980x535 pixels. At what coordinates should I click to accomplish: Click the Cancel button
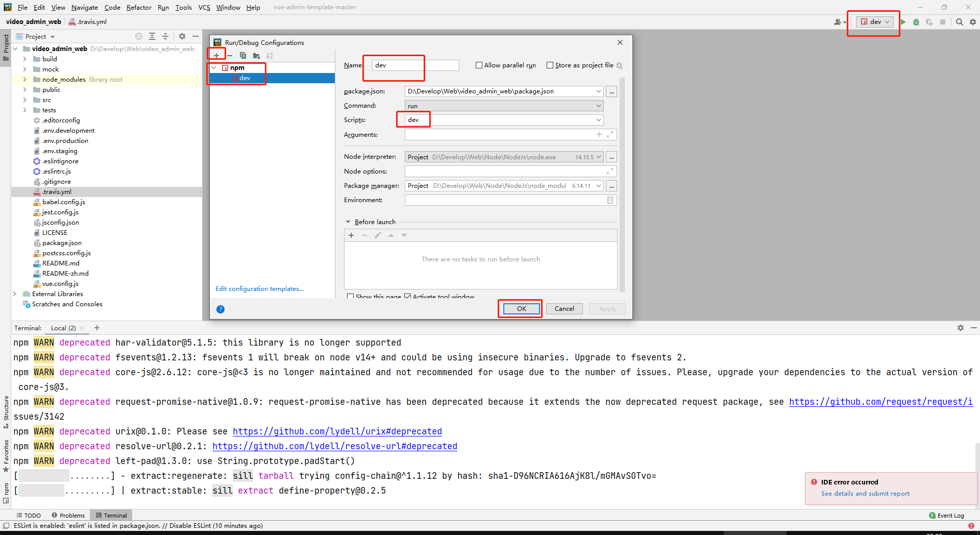[565, 309]
